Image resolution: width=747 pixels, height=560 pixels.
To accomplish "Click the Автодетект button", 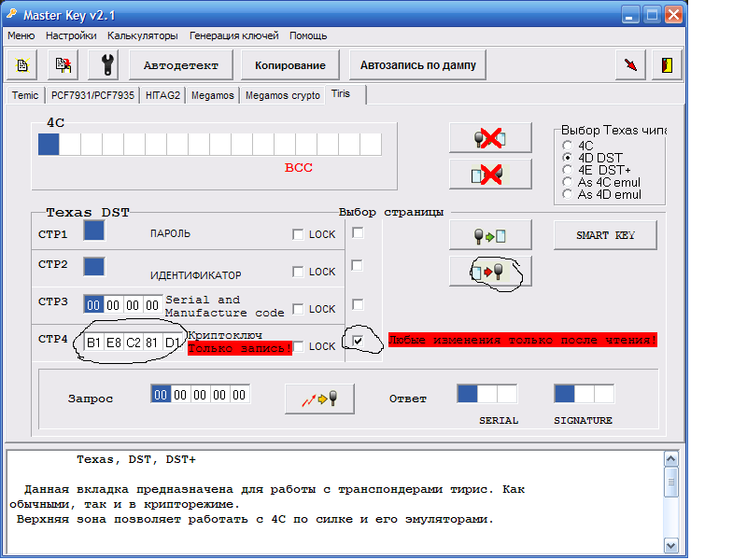I will click(180, 64).
